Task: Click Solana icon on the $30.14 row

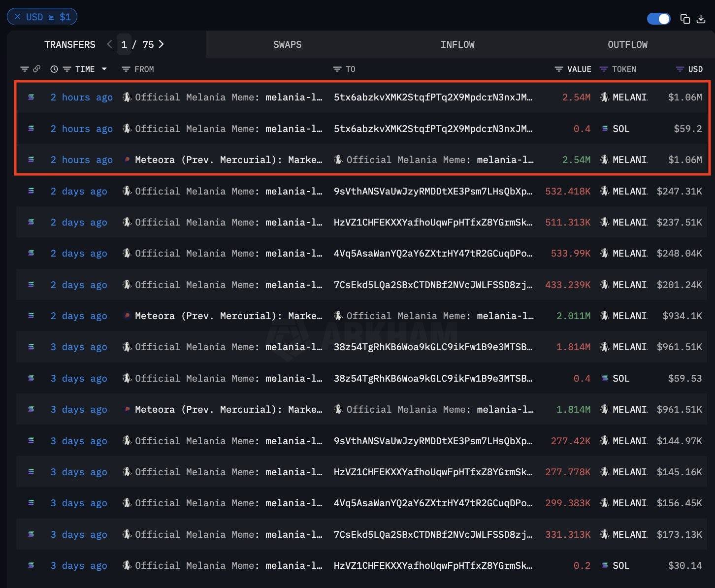Action: (x=31, y=565)
